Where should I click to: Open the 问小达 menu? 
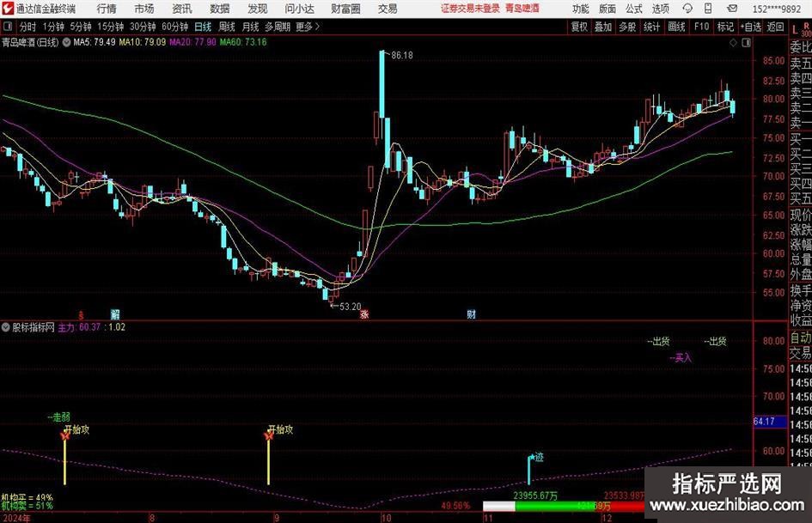(299, 9)
